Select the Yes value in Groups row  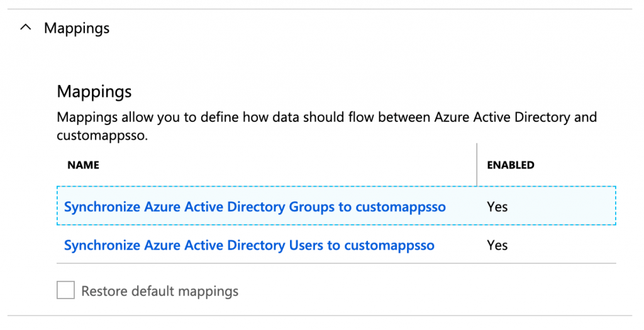pos(497,206)
